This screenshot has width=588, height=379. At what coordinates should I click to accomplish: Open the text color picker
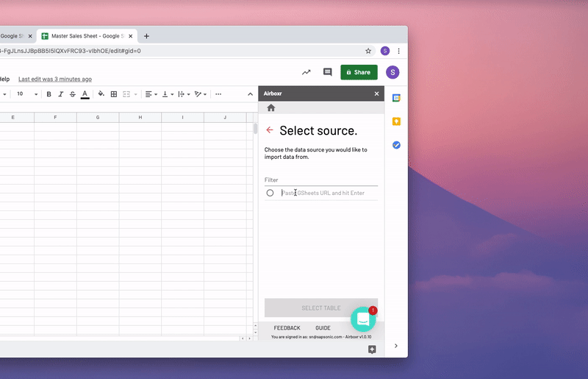(85, 94)
